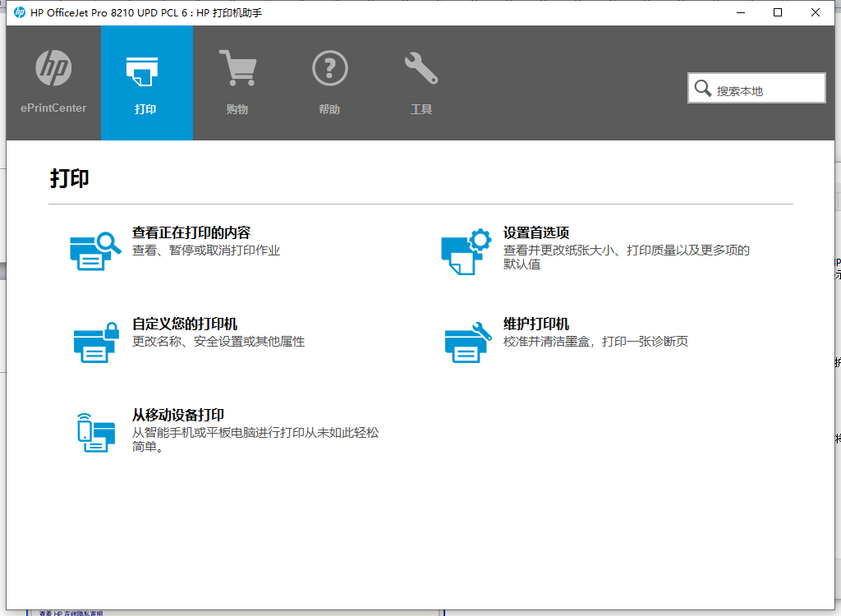Click the search magnifier icon
The height and width of the screenshot is (616, 841).
point(703,88)
